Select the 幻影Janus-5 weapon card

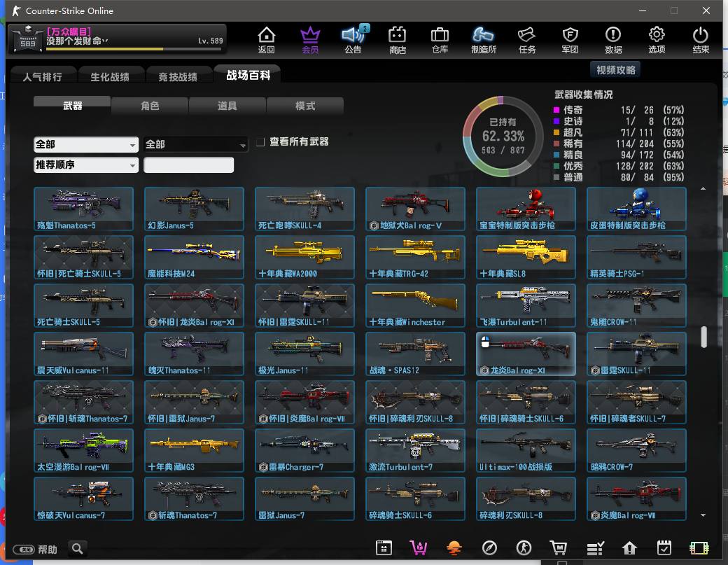pos(194,209)
